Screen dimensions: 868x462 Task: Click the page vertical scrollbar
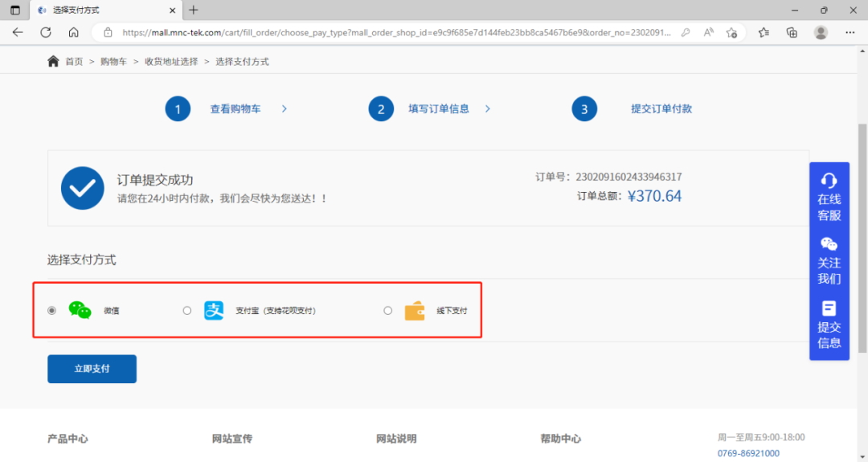862,238
